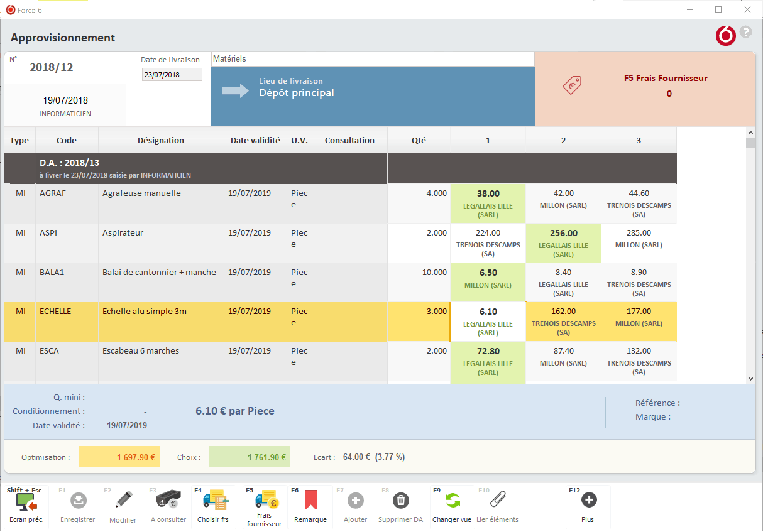The image size is (763, 532).
Task: Edit the Date de livraison field 23/07/2018
Action: click(x=172, y=75)
